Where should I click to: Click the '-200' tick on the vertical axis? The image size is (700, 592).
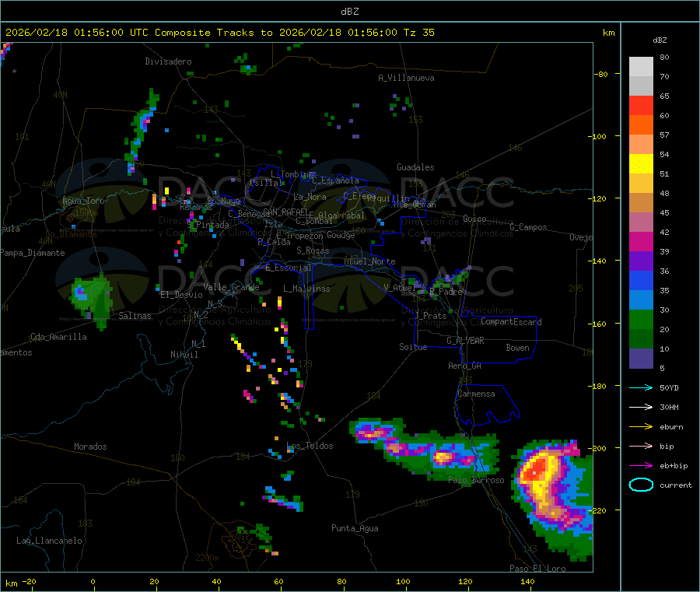pyautogui.click(x=599, y=448)
